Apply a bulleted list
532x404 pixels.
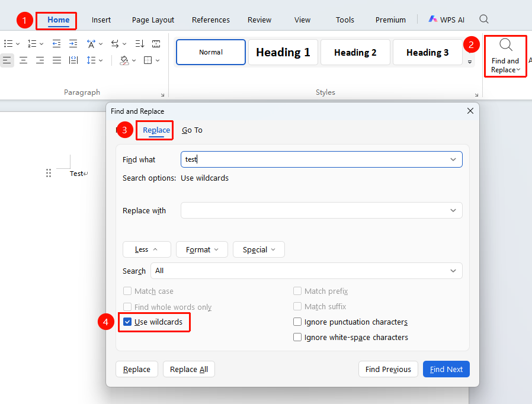coord(8,44)
